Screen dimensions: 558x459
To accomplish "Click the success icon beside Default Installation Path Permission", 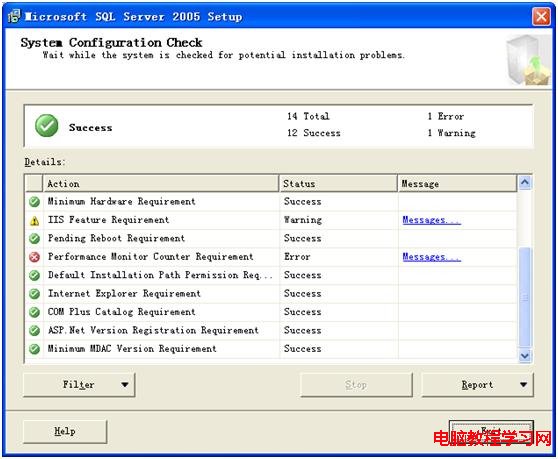I will coord(34,275).
